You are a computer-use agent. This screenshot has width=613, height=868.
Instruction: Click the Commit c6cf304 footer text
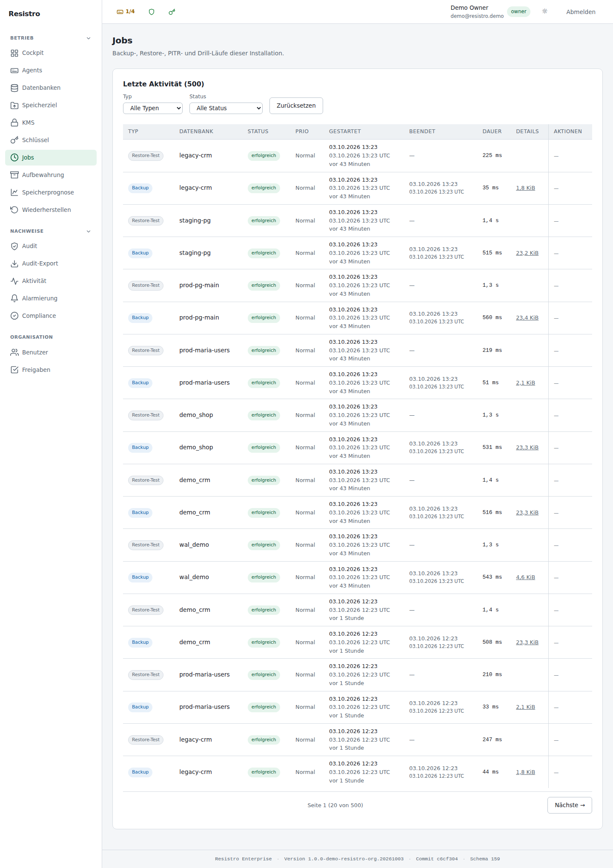coord(437,859)
